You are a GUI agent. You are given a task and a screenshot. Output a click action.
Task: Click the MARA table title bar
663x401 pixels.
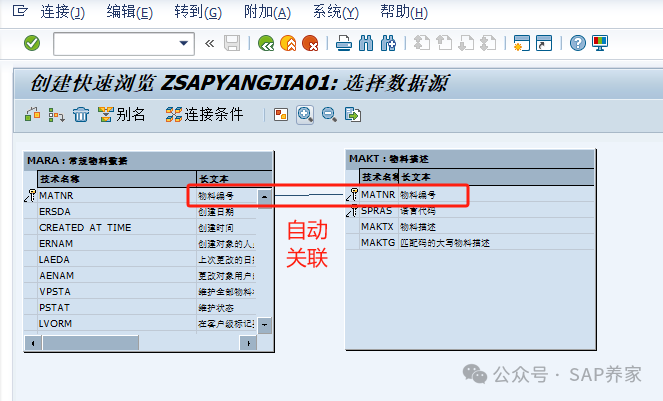(x=148, y=161)
